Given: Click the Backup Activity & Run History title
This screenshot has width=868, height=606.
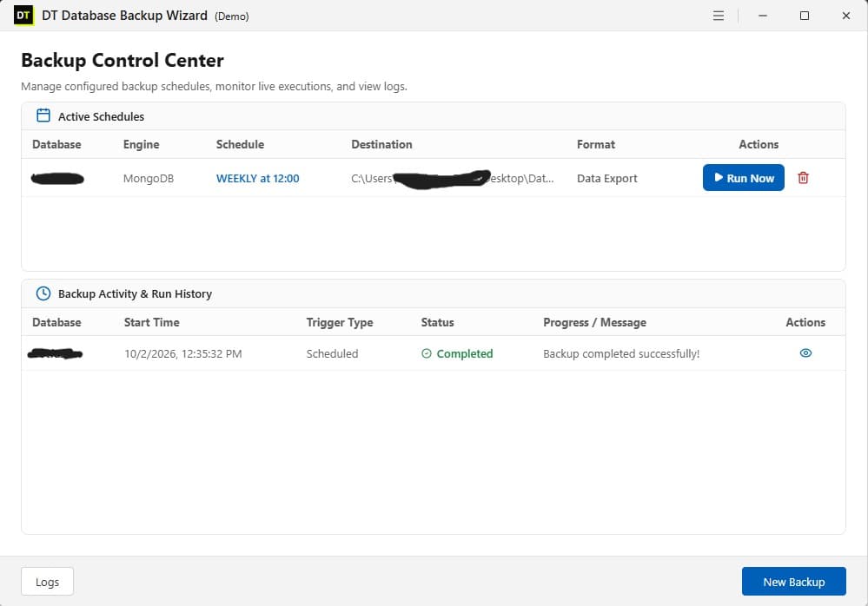Looking at the screenshot, I should (x=135, y=293).
